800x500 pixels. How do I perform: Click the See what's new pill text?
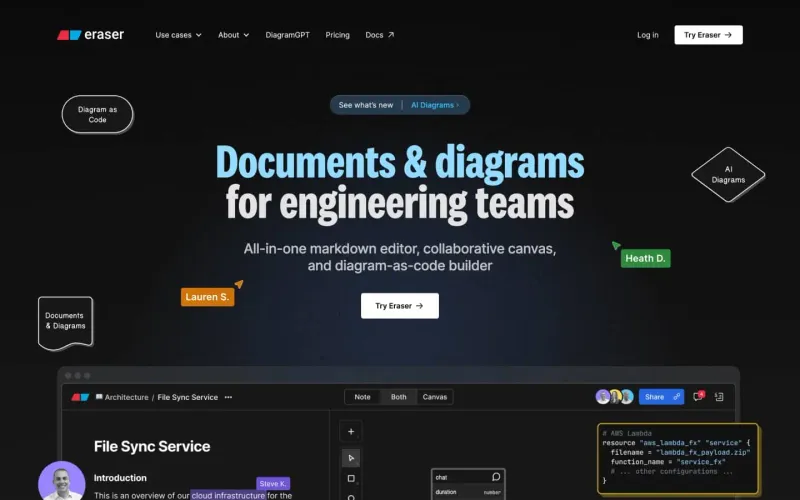(x=366, y=105)
